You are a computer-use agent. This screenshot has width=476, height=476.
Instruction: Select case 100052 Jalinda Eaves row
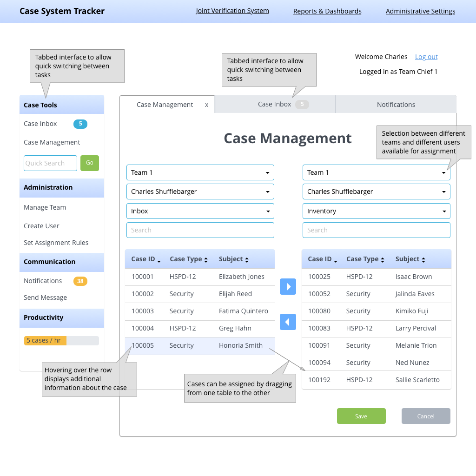tap(377, 294)
